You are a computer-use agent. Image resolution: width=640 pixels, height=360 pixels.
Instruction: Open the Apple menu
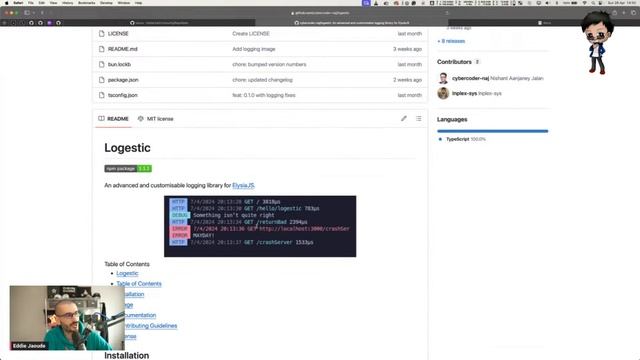click(x=7, y=3)
